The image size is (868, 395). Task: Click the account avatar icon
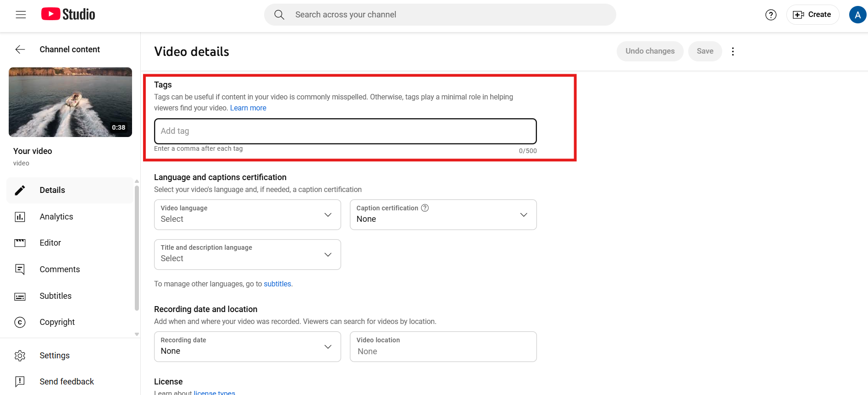pyautogui.click(x=857, y=15)
